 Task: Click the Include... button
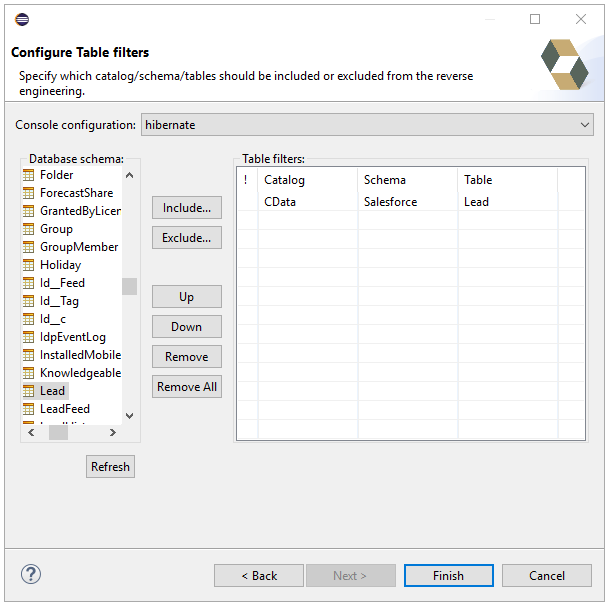pyautogui.click(x=187, y=208)
